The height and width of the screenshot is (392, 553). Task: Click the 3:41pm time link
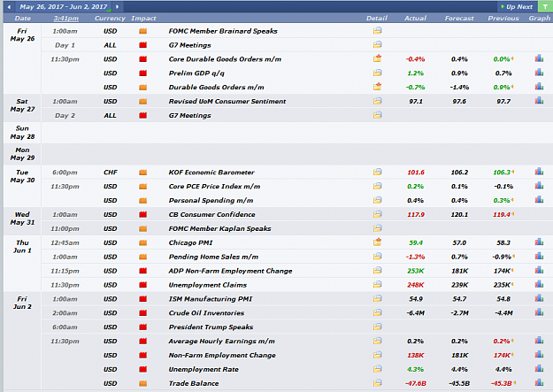[66, 19]
